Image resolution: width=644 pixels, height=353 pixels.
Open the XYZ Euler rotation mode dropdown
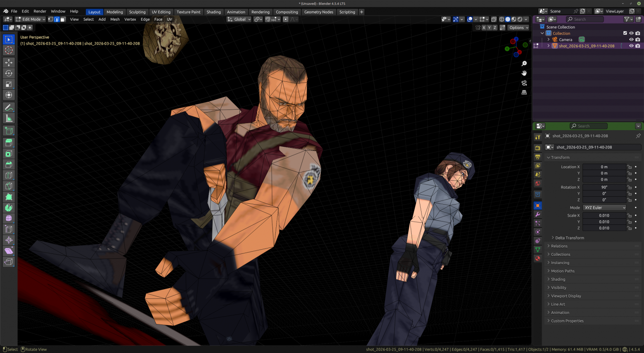(x=605, y=208)
